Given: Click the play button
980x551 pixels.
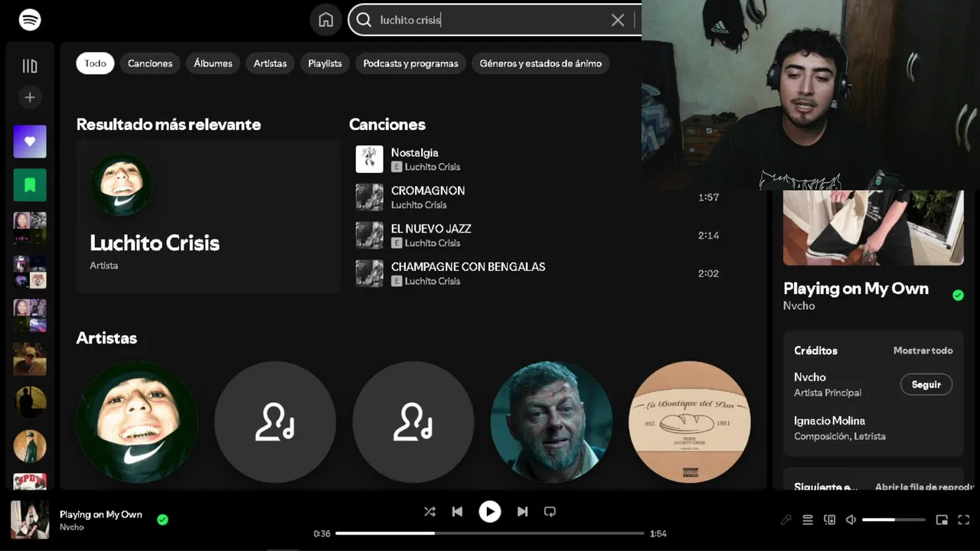Looking at the screenshot, I should 490,511.
